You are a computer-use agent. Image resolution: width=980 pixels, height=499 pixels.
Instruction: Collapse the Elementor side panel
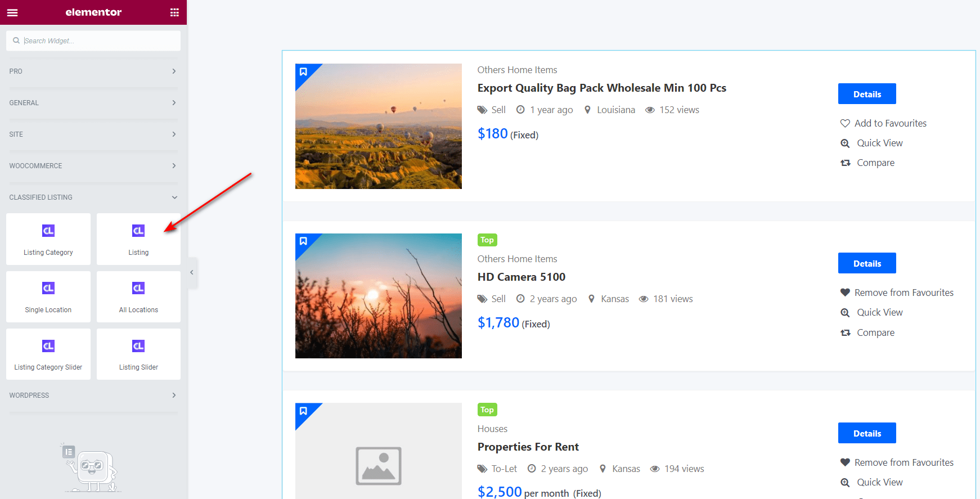pos(192,272)
